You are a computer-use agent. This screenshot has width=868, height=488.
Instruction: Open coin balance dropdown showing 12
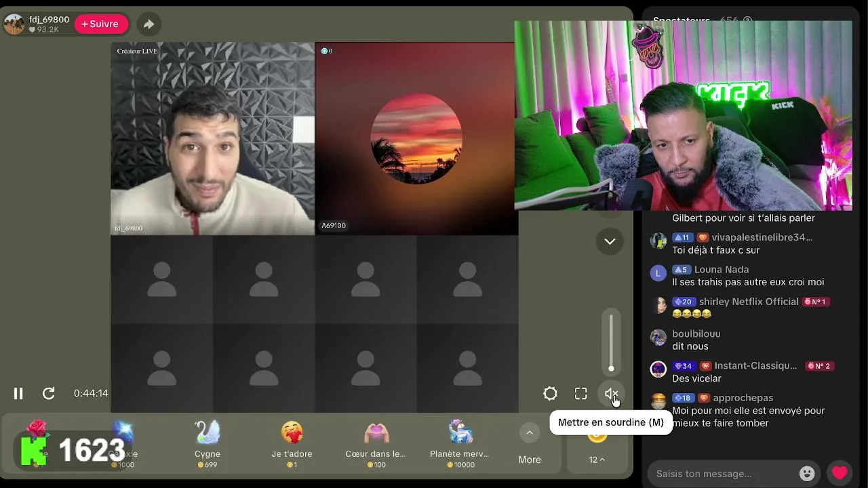[x=597, y=460]
